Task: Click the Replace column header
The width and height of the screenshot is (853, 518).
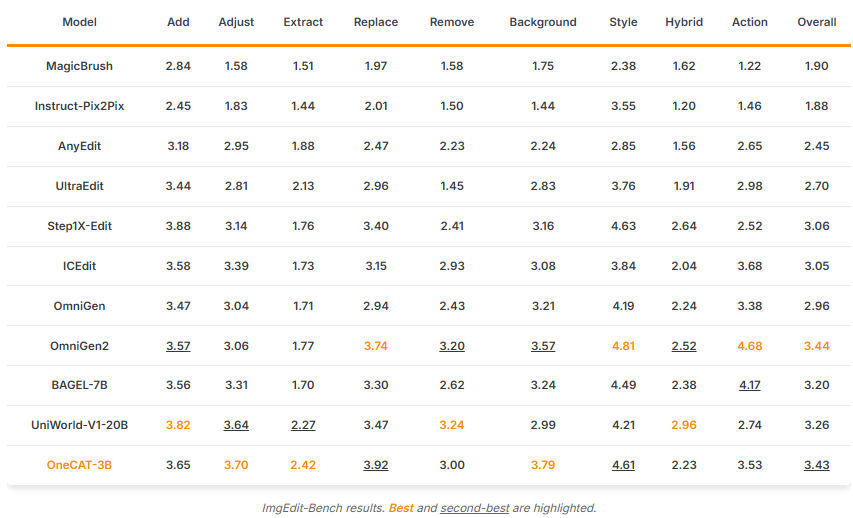Action: point(376,22)
